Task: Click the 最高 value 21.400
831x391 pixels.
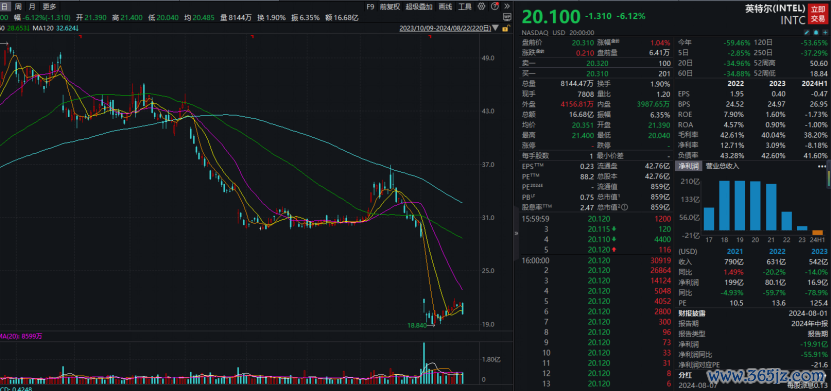Action: (583, 135)
